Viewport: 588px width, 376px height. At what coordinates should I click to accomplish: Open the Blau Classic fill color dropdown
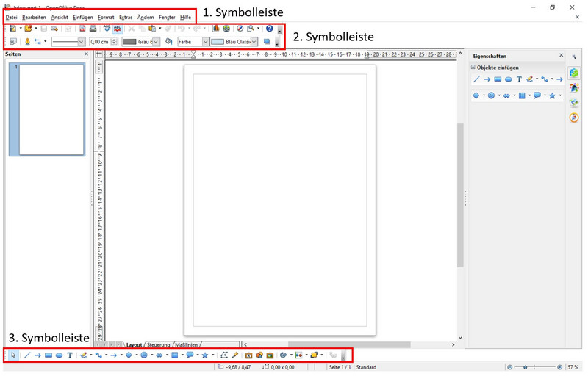(254, 42)
